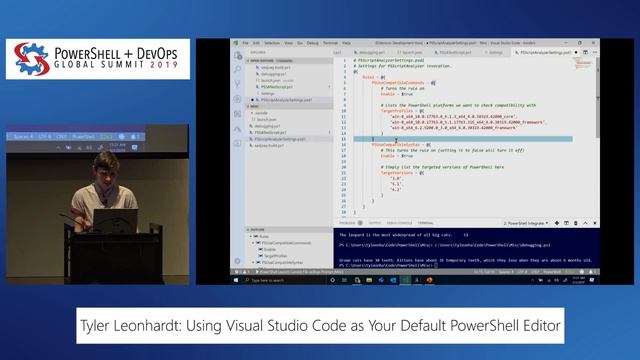Open the editor More Actions ellipsis
The image size is (640, 360).
(595, 52)
